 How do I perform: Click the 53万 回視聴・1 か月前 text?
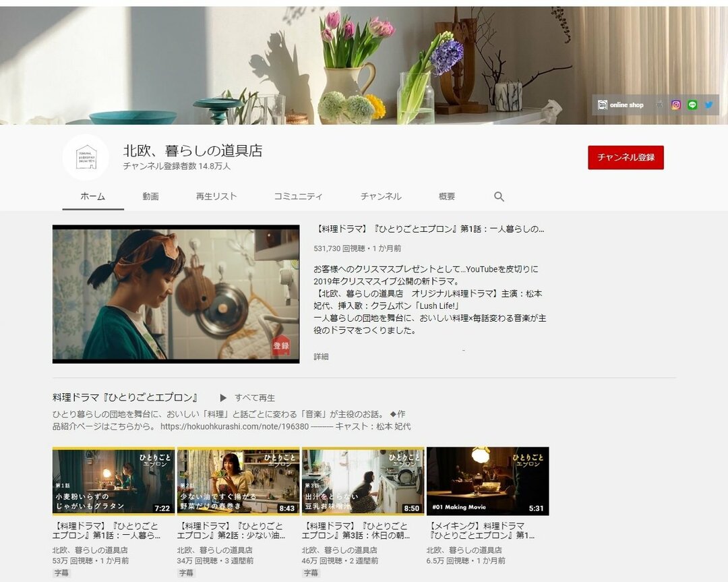91,561
